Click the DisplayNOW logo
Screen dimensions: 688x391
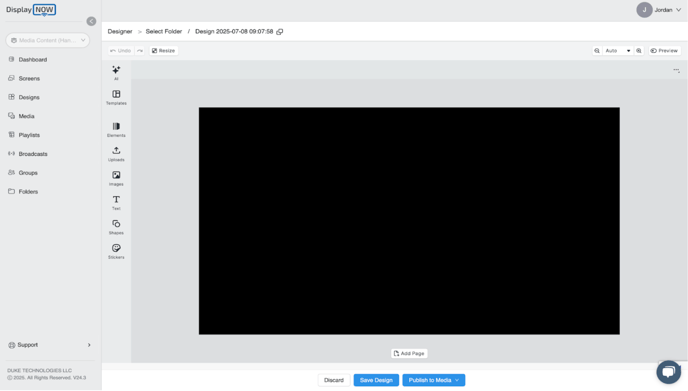coord(31,10)
